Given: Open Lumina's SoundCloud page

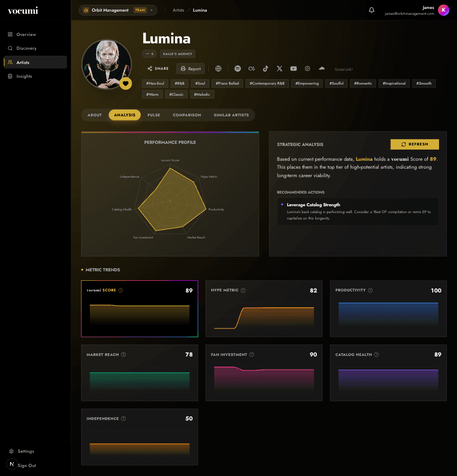Looking at the screenshot, I should 322,69.
